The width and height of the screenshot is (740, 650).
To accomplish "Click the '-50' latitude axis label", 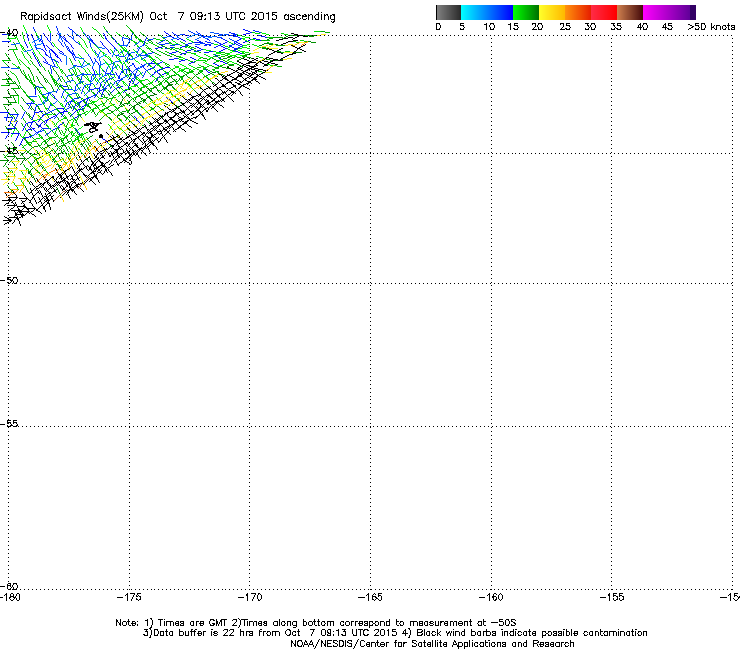I will tap(9, 280).
